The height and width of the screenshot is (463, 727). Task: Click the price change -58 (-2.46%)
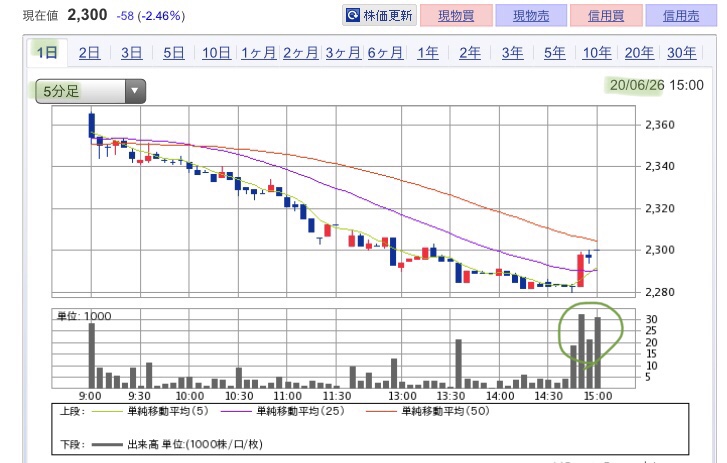[x=151, y=16]
